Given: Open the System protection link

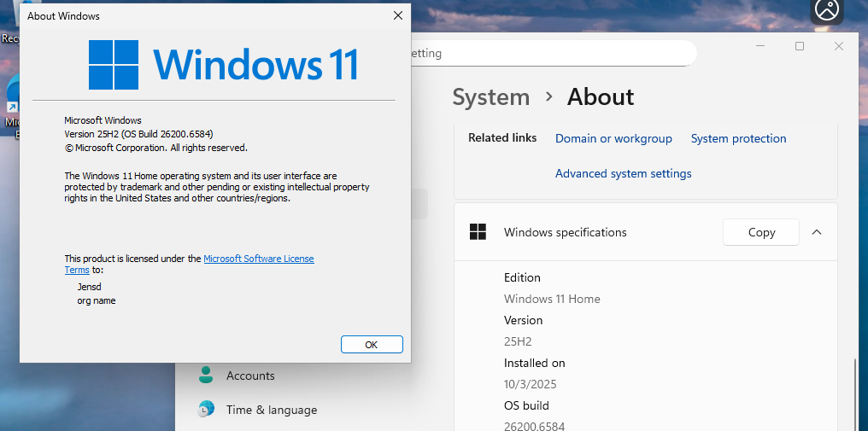Looking at the screenshot, I should pyautogui.click(x=738, y=138).
